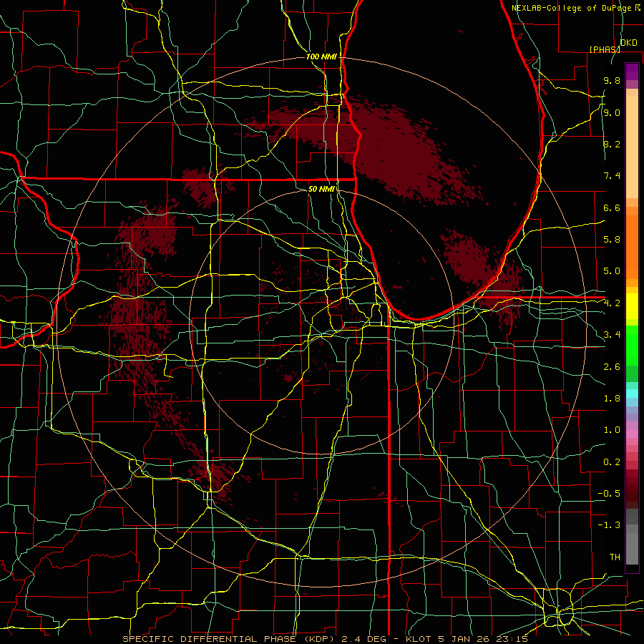Click the 9.8 value on the scale
This screenshot has height=644, width=644.
point(612,80)
